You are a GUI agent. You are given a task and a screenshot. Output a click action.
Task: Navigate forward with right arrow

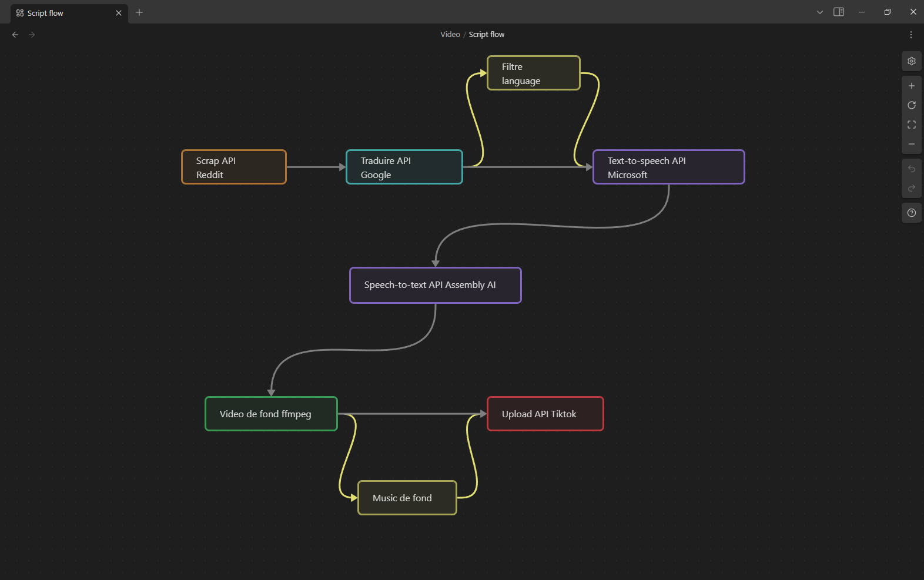tap(32, 35)
